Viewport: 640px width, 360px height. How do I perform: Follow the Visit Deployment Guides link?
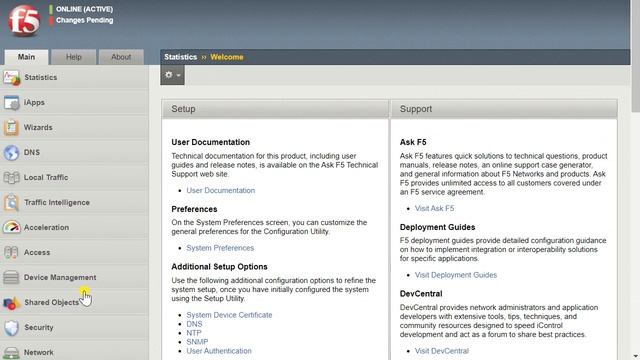[456, 275]
